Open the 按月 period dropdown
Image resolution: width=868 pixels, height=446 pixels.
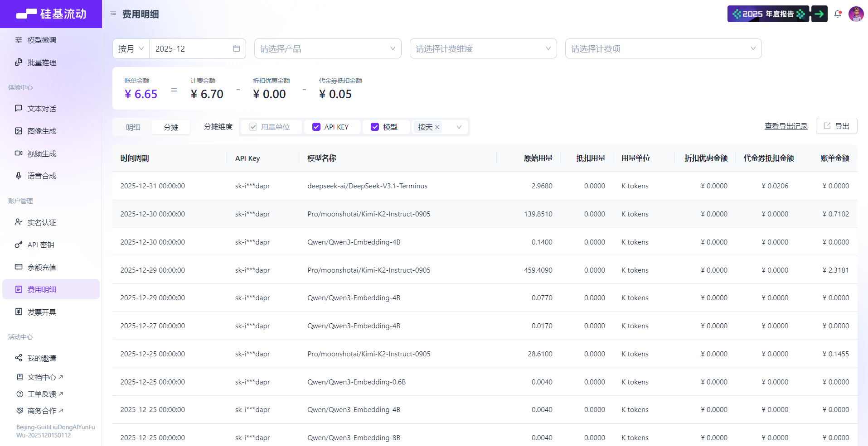click(x=131, y=48)
